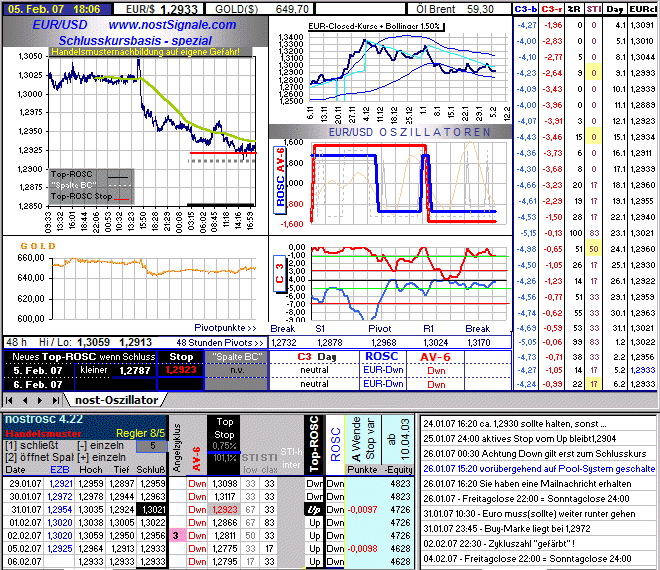Select the 48 h high value 1,3059

click(93, 342)
